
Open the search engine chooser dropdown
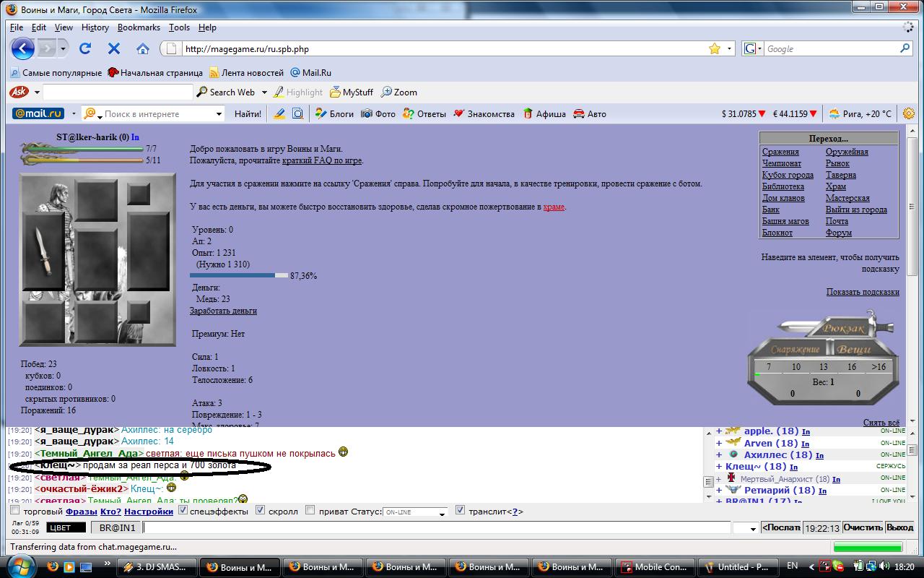(x=751, y=48)
